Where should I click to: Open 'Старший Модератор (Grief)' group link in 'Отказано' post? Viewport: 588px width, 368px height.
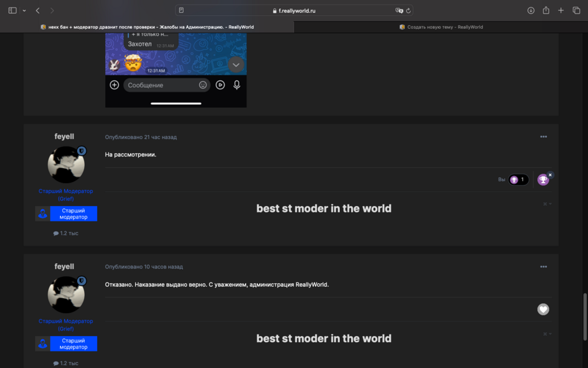coord(66,325)
